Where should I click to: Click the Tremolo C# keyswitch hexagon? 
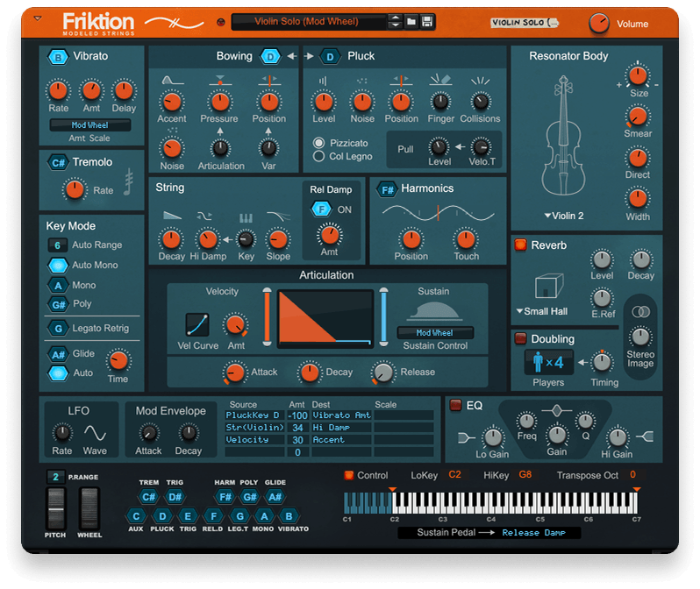[x=59, y=163]
